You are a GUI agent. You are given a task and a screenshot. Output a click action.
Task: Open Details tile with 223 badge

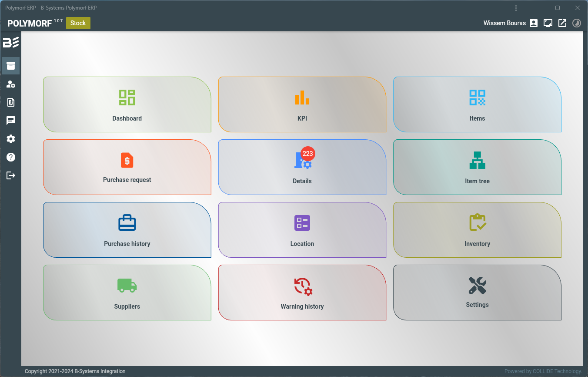point(302,167)
